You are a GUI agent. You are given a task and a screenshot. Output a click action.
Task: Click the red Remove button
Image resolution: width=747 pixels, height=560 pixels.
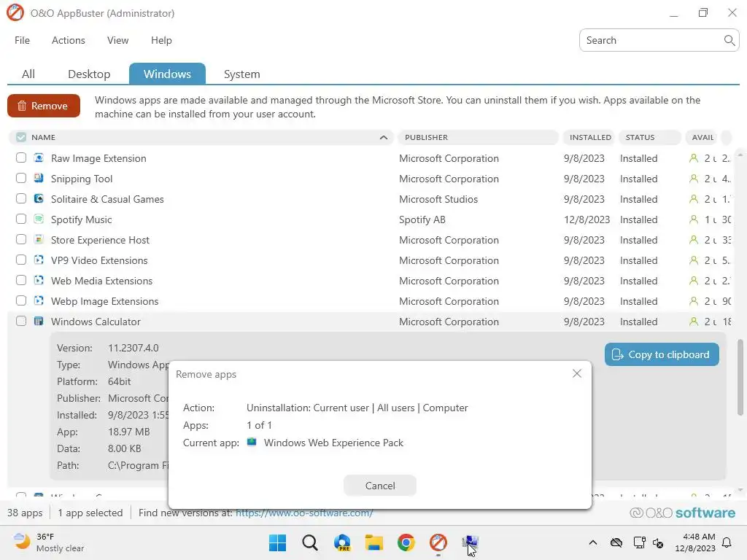tap(43, 106)
